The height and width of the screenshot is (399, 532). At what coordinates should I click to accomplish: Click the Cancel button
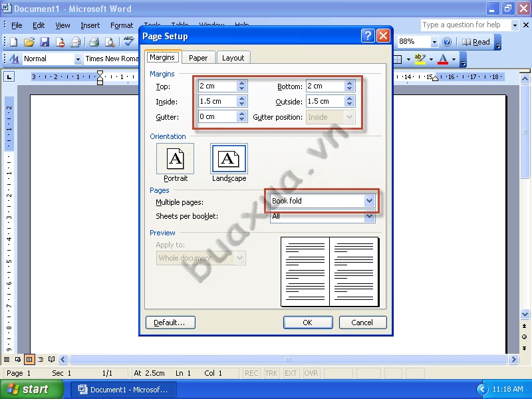(x=362, y=323)
